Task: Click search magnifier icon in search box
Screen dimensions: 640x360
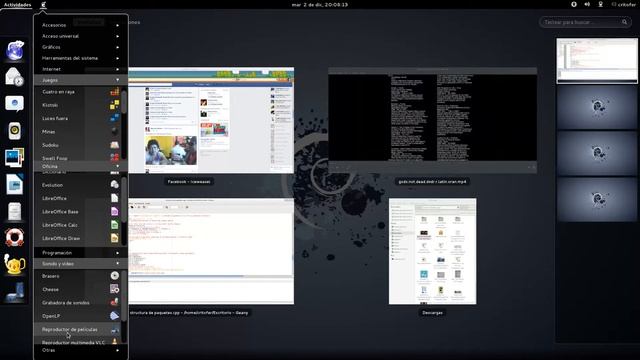Action: [624, 22]
